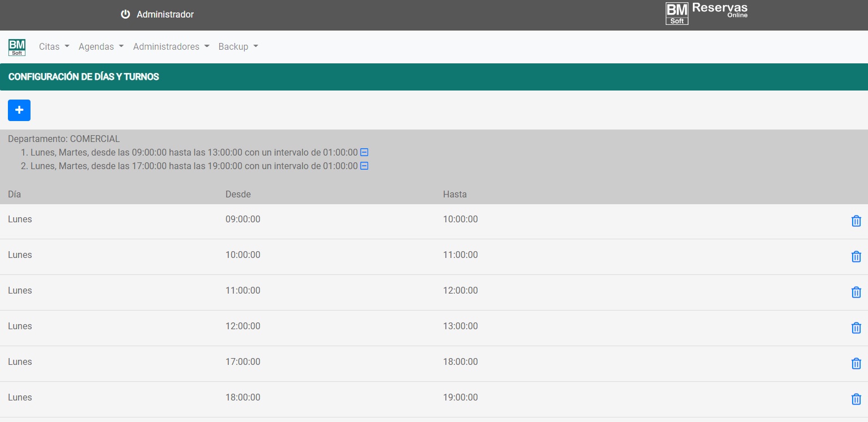This screenshot has height=422, width=868.
Task: Delete the Lunes 10:00:00 to 11:00:00 slot
Action: pos(856,257)
